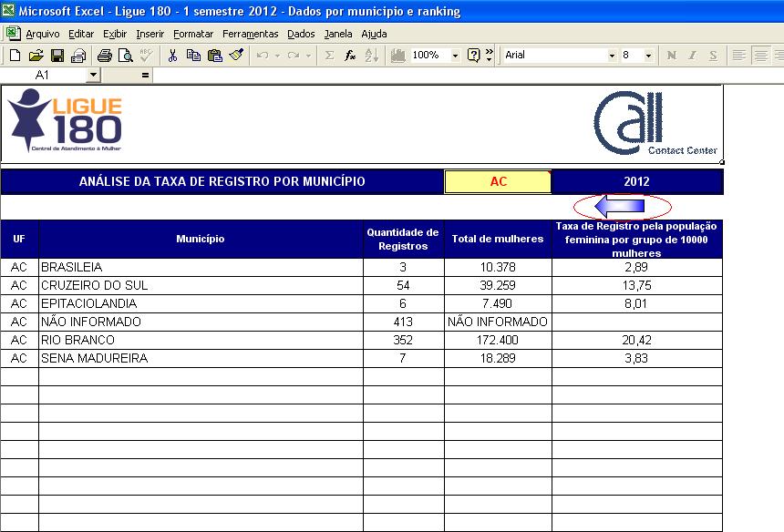Click the New workbook icon
This screenshot has width=784, height=532.
click(15, 56)
